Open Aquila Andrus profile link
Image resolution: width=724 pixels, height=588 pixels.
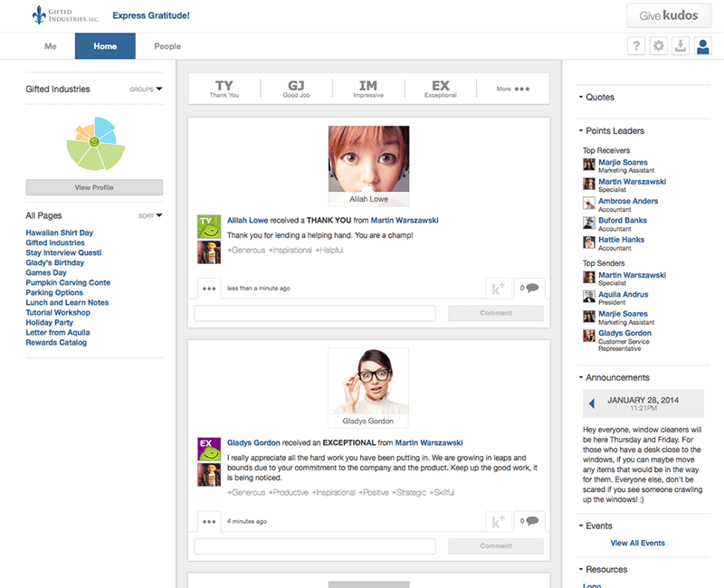pyautogui.click(x=624, y=295)
